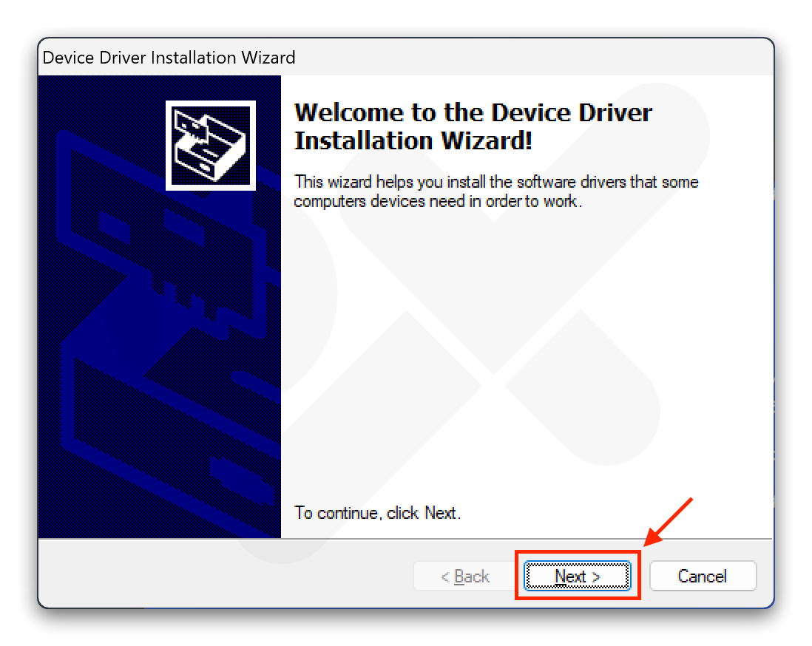
Task: Click the 'To continue, click Next.' instruction
Action: [x=377, y=513]
